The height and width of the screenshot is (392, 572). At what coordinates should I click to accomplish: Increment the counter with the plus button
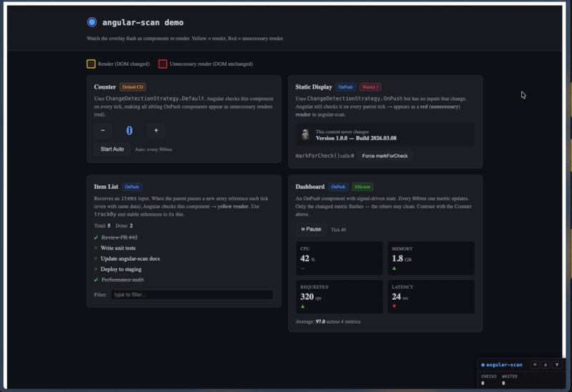tap(156, 130)
